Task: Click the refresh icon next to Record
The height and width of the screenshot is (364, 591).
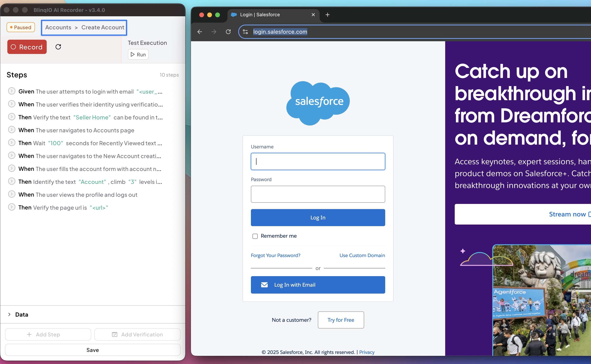Action: pos(58,47)
